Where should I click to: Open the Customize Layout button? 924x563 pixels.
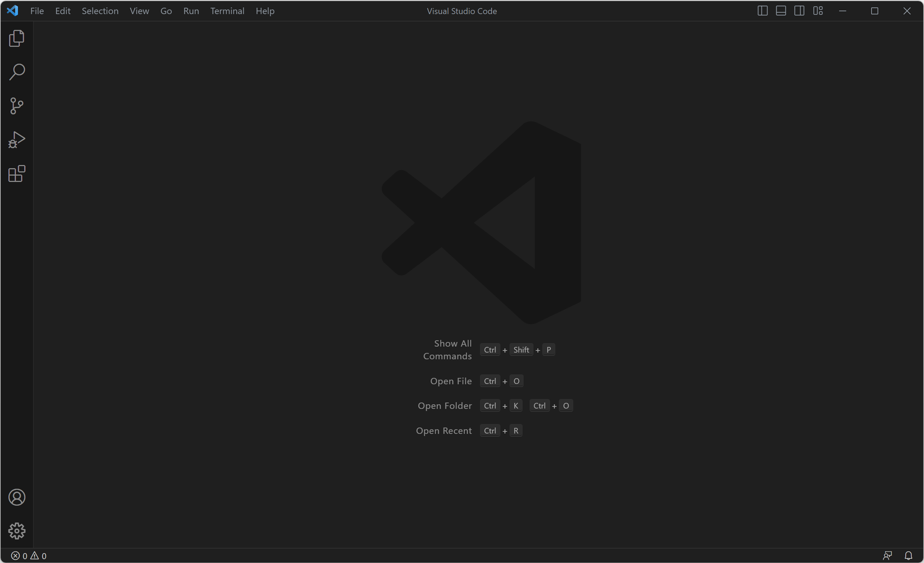(818, 11)
